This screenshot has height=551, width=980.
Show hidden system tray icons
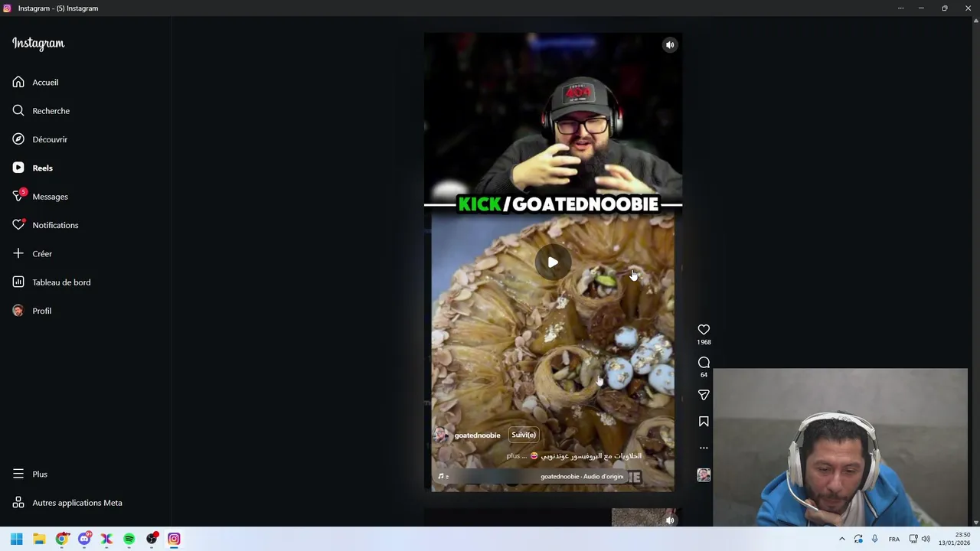841,539
